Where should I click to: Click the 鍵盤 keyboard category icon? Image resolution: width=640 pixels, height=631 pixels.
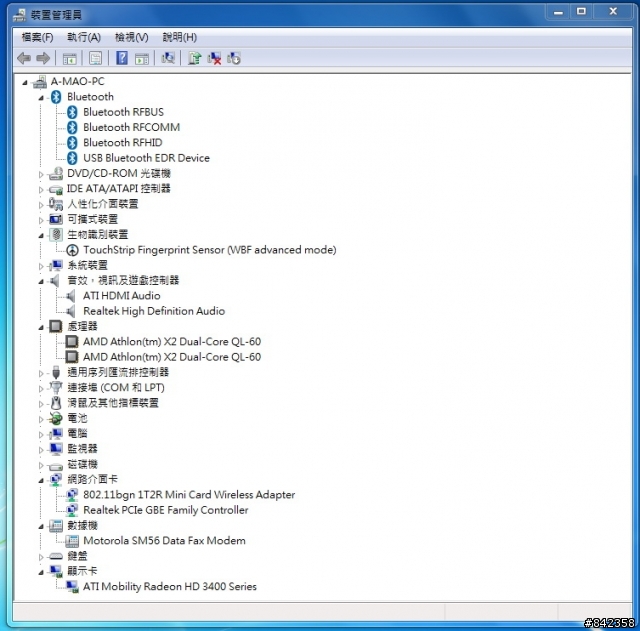(55, 556)
